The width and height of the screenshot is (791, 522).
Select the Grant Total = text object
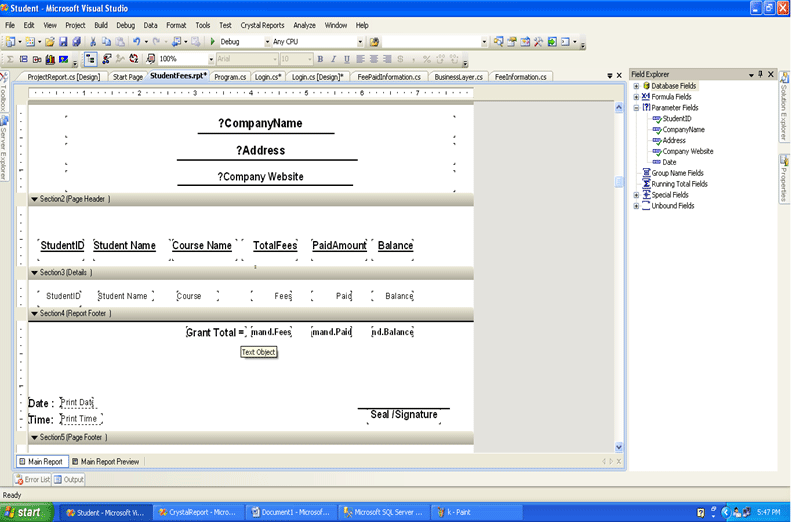point(215,332)
